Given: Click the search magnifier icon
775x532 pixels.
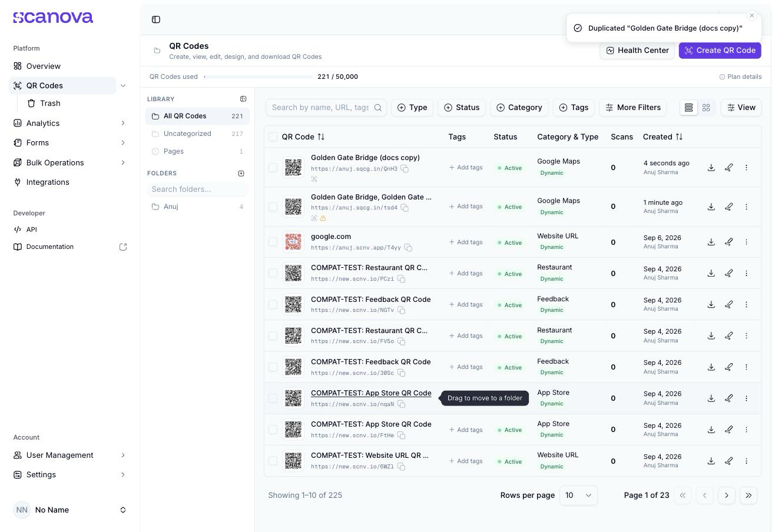Looking at the screenshot, I should click(x=378, y=108).
